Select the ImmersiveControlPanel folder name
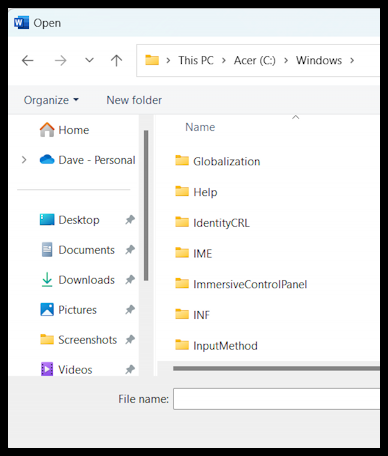The width and height of the screenshot is (388, 456). pyautogui.click(x=250, y=284)
